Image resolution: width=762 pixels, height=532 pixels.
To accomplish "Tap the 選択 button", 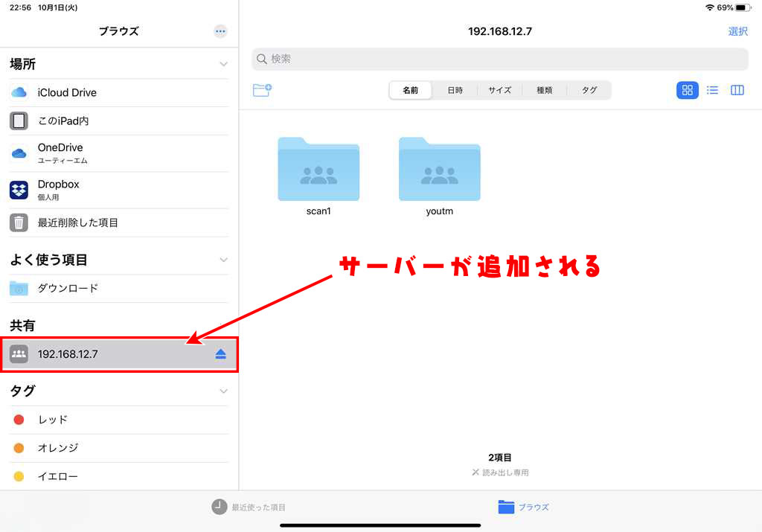I will click(737, 31).
